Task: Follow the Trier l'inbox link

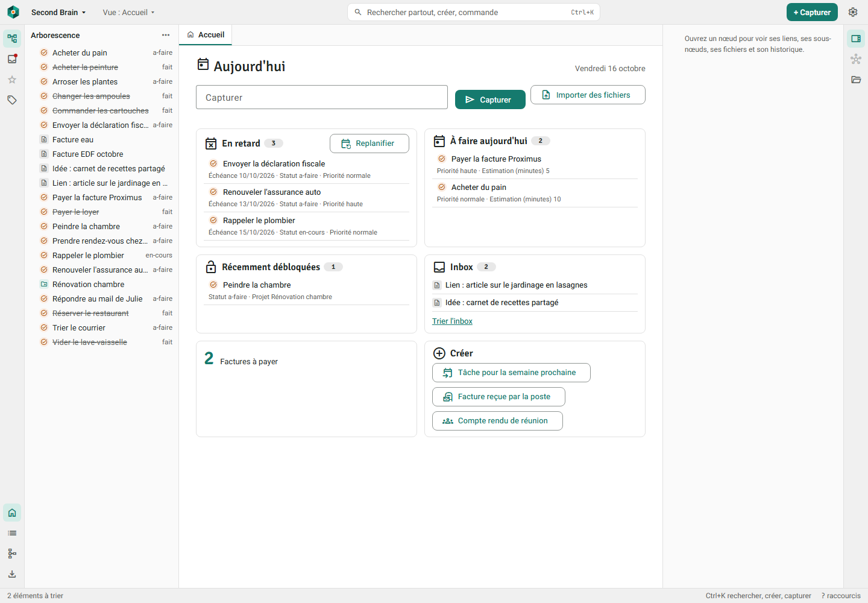Action: click(452, 321)
